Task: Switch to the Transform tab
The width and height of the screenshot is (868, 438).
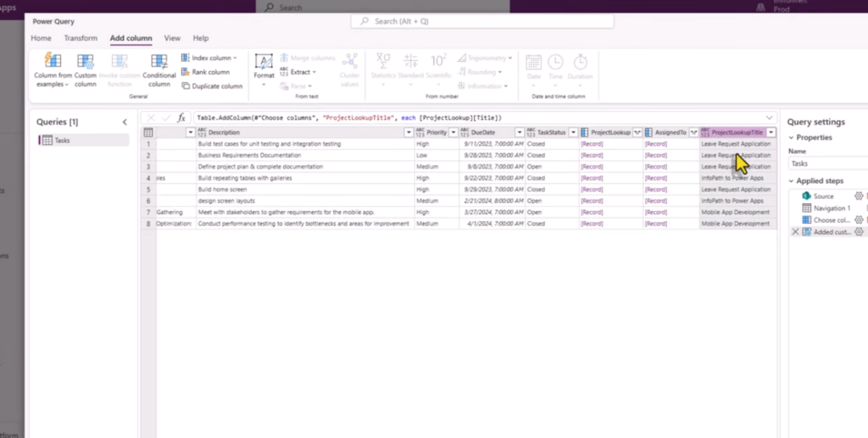Action: click(x=81, y=38)
